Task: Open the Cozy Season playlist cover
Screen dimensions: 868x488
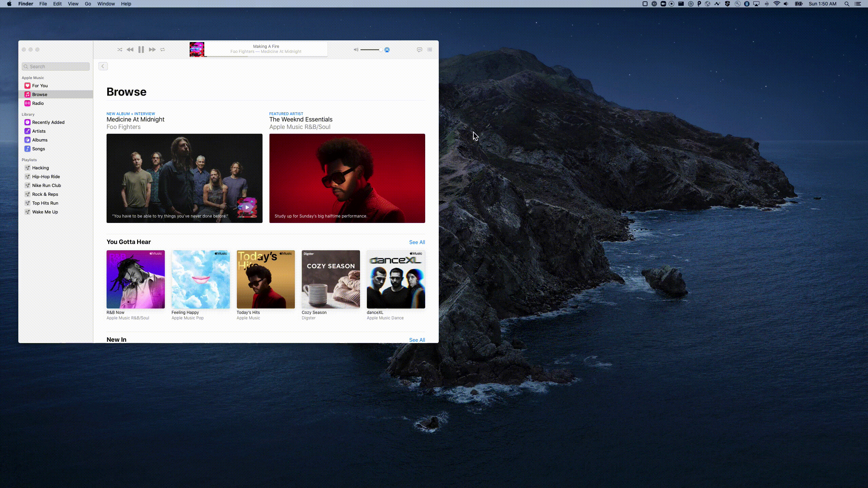Action: pyautogui.click(x=331, y=279)
